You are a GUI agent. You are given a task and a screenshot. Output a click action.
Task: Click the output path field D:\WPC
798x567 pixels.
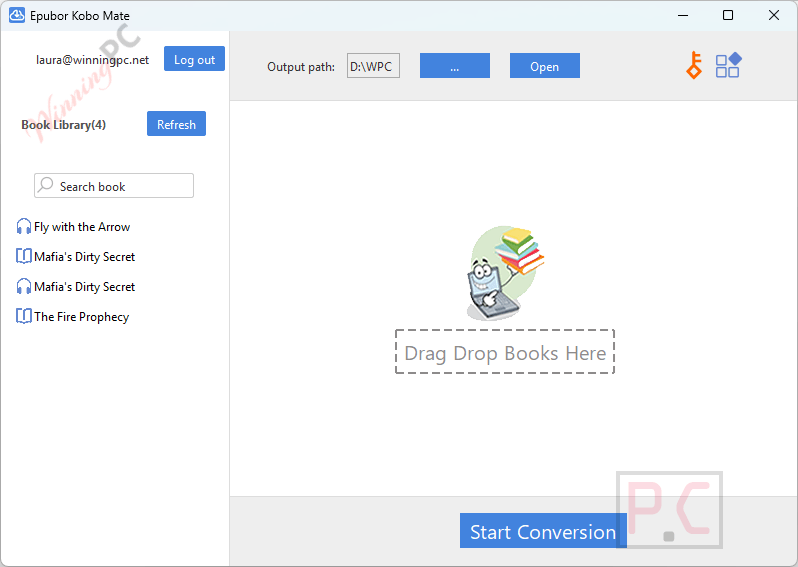373,66
